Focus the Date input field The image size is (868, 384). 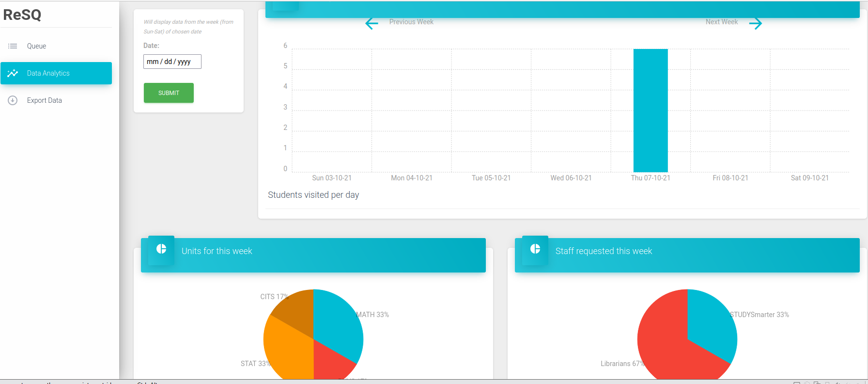(172, 62)
